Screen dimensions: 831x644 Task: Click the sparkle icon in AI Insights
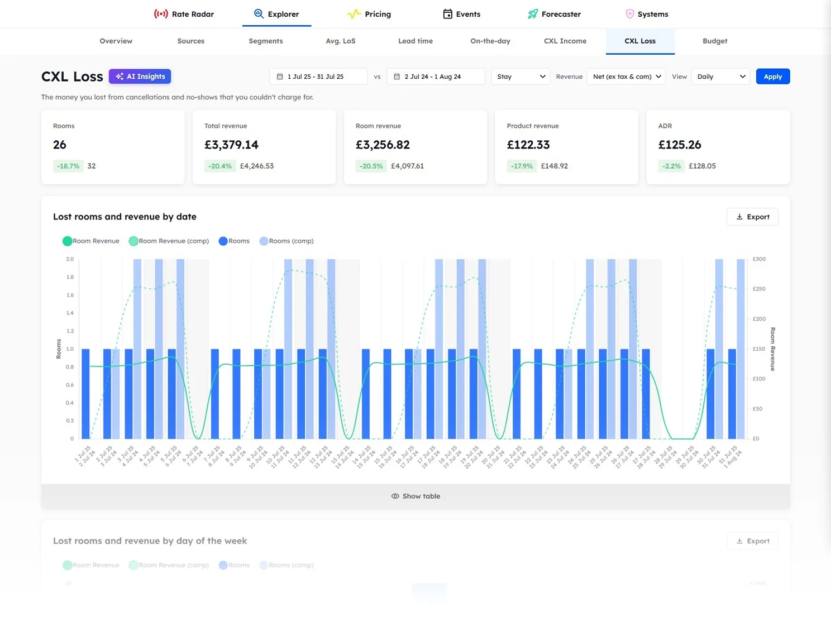click(x=119, y=77)
